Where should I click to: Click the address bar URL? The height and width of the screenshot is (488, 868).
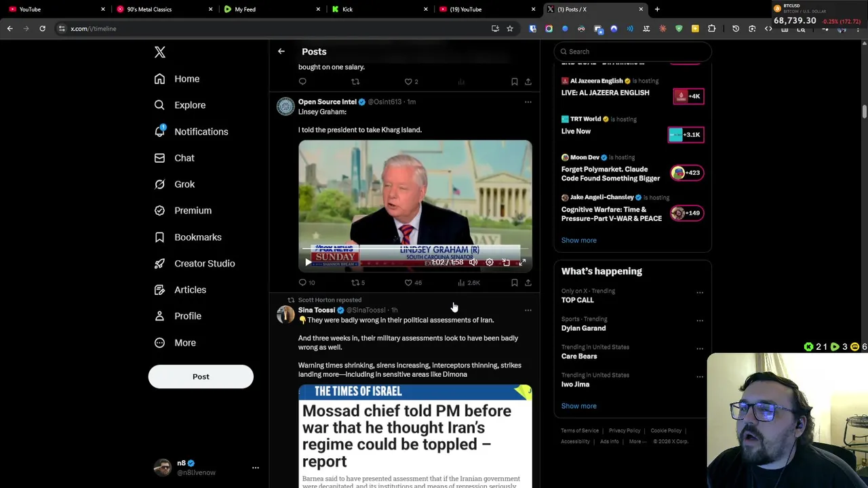94,28
